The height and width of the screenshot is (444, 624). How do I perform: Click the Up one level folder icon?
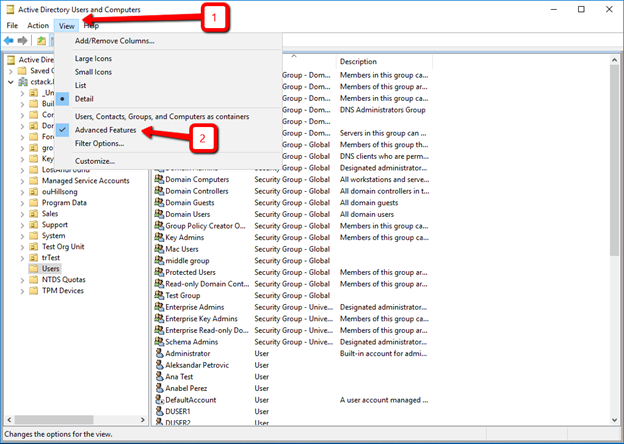click(41, 40)
